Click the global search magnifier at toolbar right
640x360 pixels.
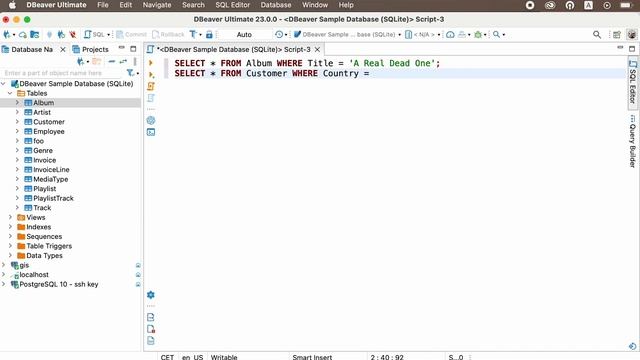(597, 35)
